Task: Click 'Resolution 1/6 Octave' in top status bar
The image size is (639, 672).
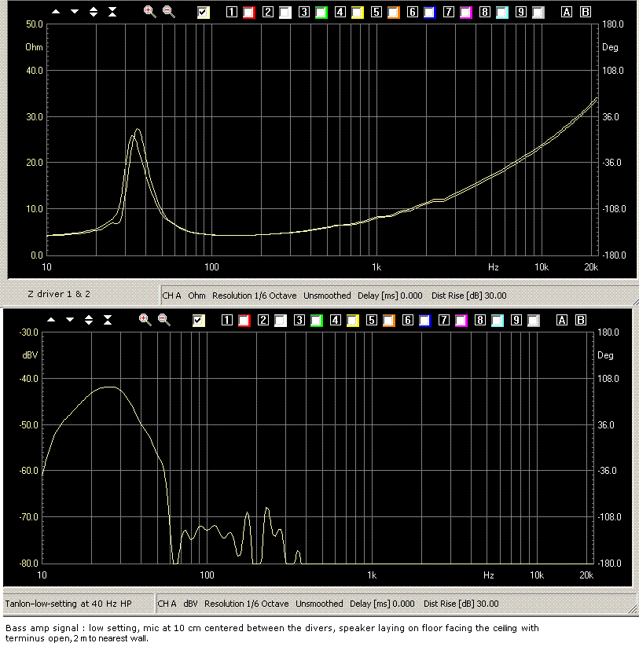Action: tap(255, 296)
